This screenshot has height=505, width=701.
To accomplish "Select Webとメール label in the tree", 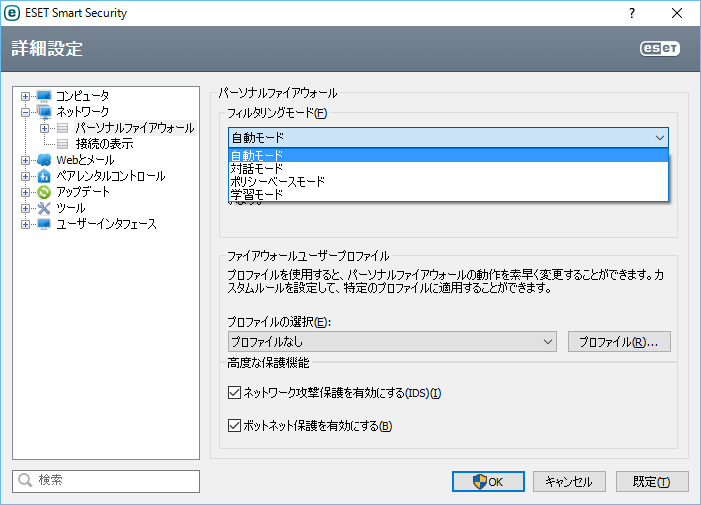I will pyautogui.click(x=85, y=160).
